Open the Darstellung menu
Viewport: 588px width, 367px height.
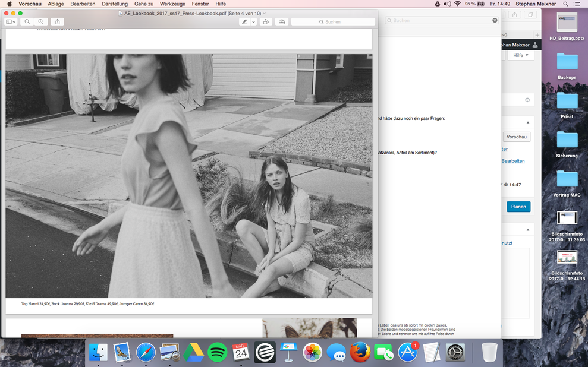pos(115,4)
